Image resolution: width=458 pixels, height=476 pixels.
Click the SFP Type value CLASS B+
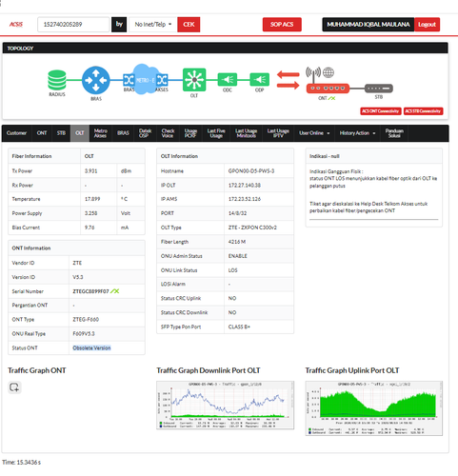pos(239,327)
